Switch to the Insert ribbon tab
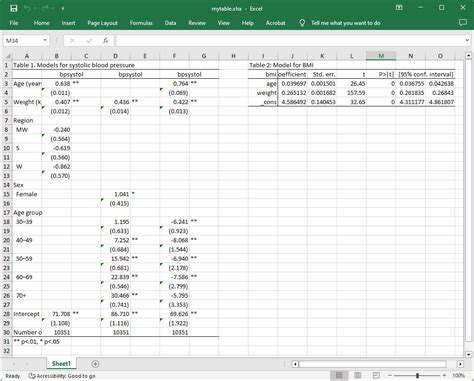Screen dimensions: 474x381 point(68,23)
